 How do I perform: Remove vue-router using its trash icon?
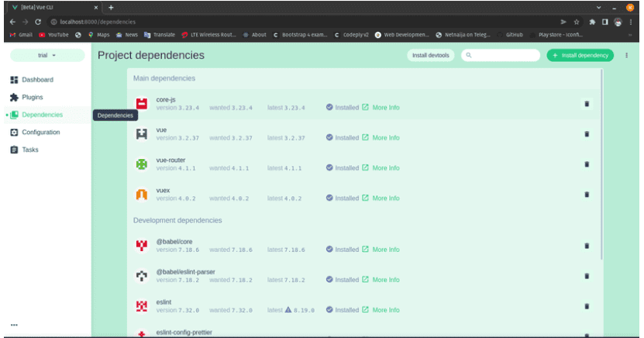[587, 164]
